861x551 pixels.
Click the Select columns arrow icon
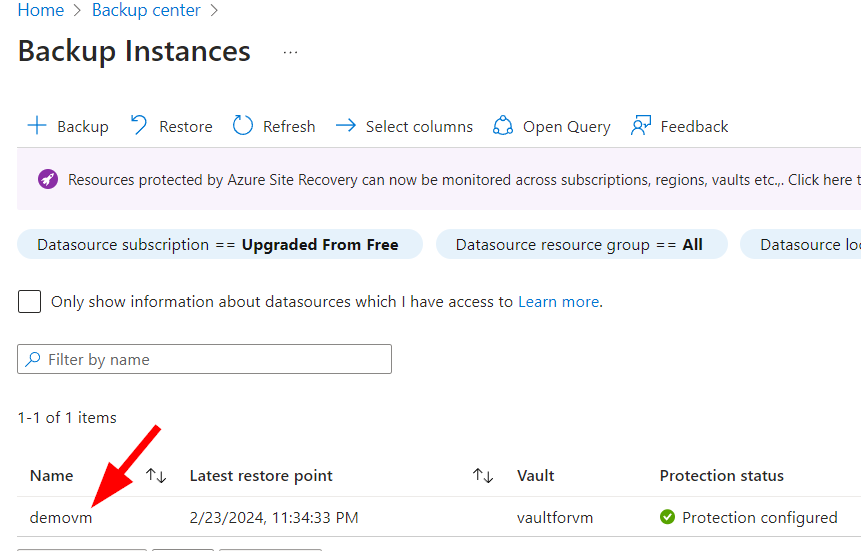[x=346, y=126]
